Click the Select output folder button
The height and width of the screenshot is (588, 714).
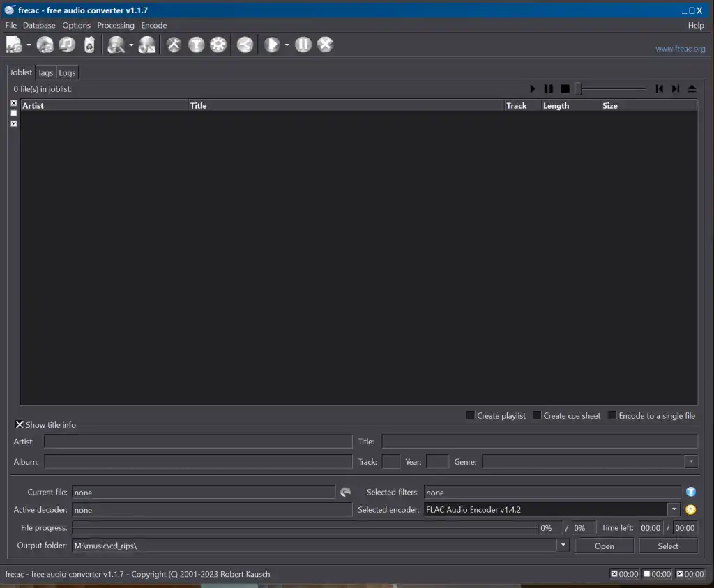coord(667,546)
